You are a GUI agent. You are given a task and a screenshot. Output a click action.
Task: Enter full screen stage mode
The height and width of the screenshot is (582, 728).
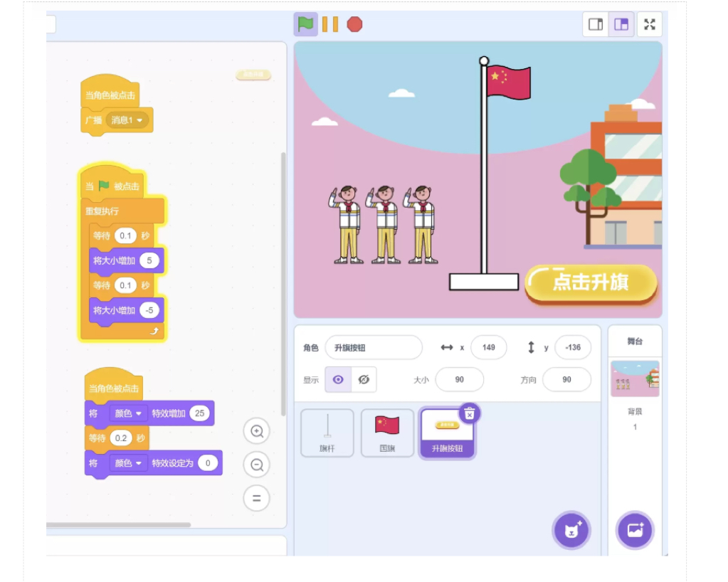tap(650, 24)
